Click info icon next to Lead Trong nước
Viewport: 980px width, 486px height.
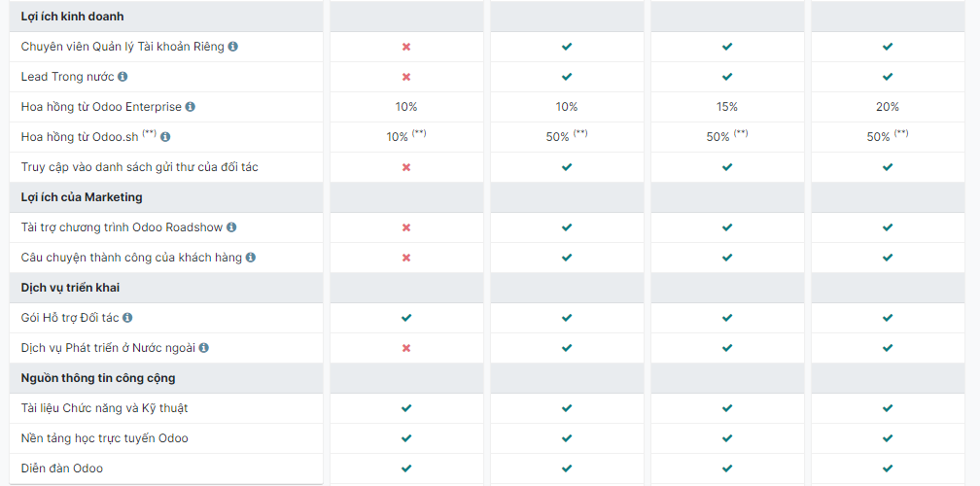coord(122,76)
